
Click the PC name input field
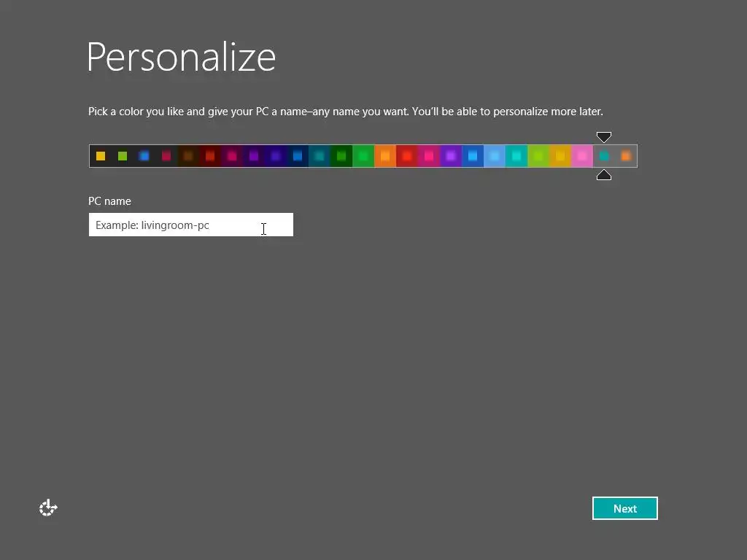click(190, 225)
